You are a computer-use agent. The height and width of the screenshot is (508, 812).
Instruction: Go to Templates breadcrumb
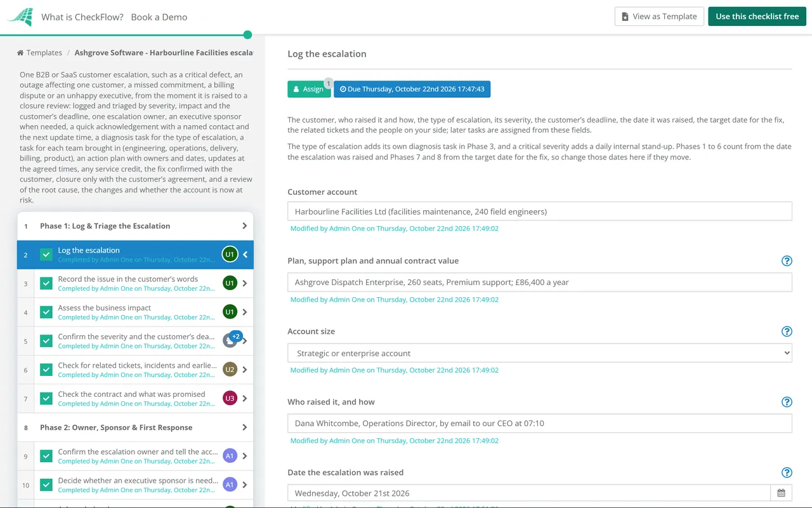(44, 53)
